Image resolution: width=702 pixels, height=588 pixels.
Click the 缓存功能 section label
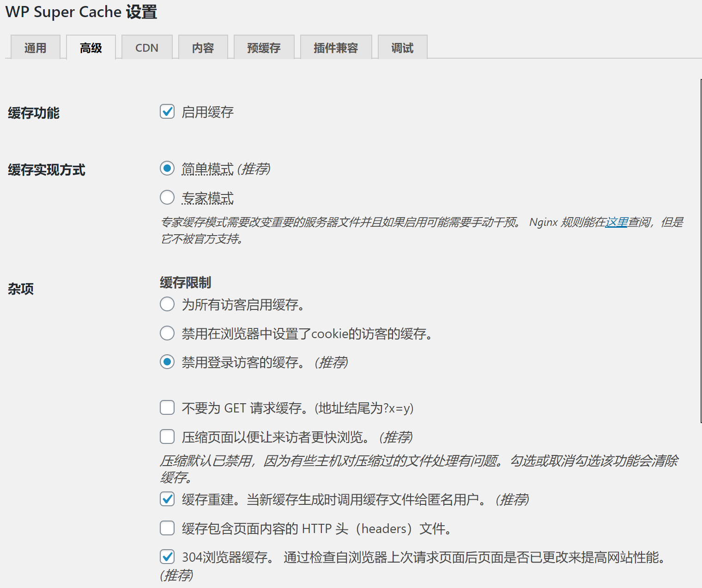[34, 113]
